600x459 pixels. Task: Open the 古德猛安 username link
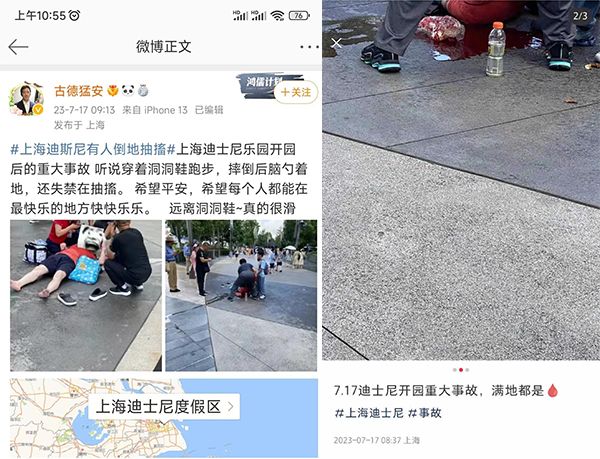pos(78,91)
